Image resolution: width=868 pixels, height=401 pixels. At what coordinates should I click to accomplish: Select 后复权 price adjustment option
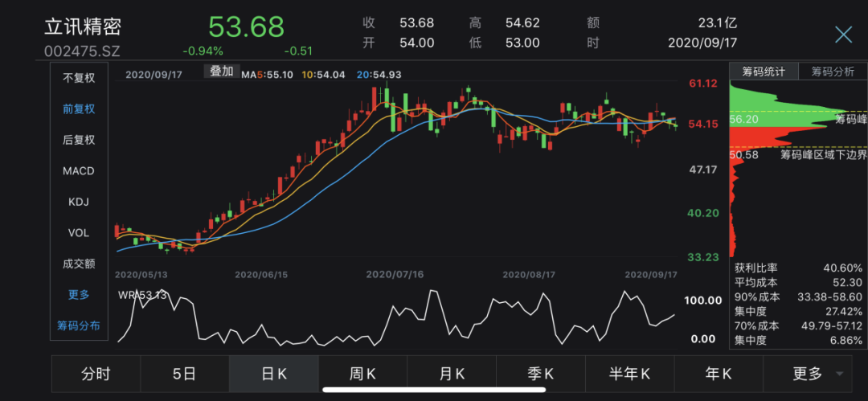[x=79, y=140]
